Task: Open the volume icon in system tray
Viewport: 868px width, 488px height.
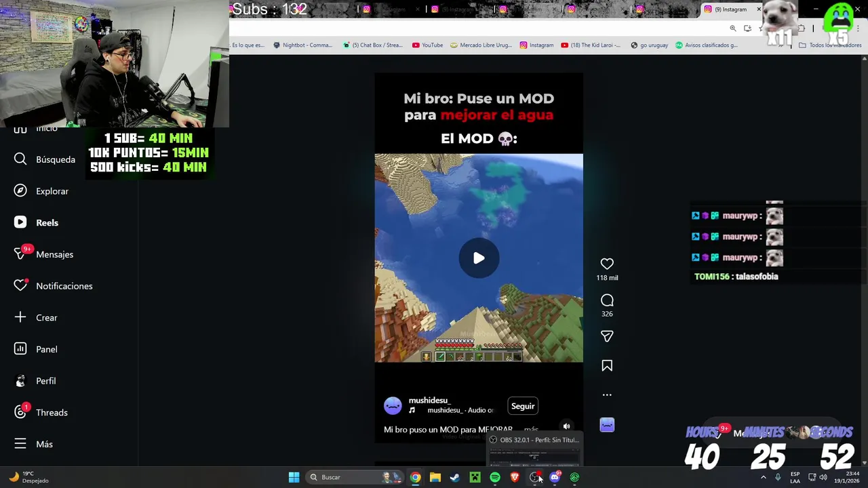Action: [x=823, y=477]
